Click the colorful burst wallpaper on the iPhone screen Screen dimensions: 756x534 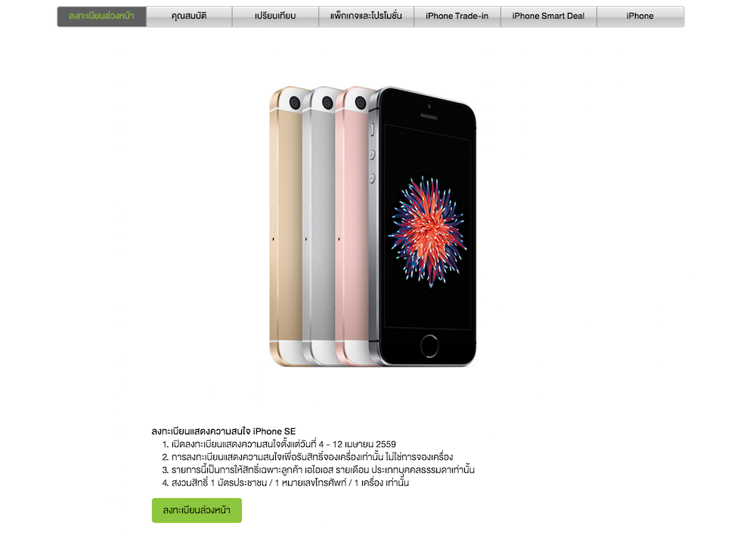tap(427, 232)
